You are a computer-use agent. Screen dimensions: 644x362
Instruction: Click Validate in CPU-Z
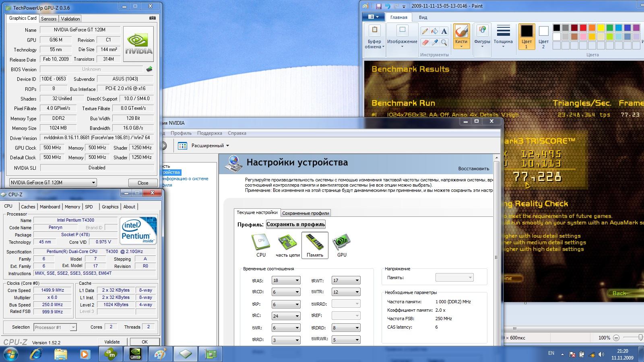tap(112, 342)
